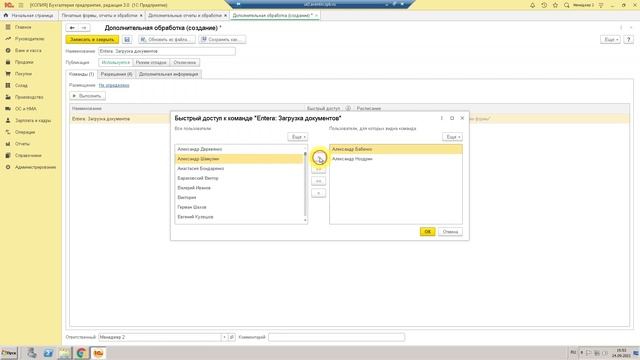The height and width of the screenshot is (360, 640).
Task: Go back with the left arrow button
Action: click(72, 28)
